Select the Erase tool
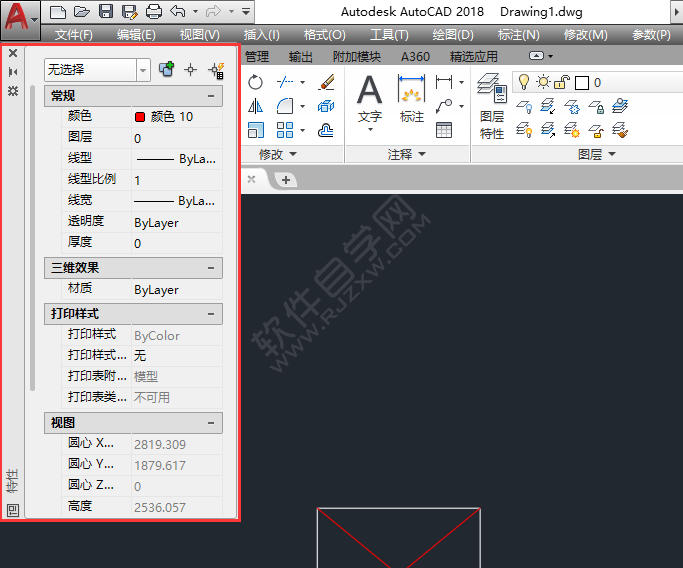Screen dimensions: 683x568 click(x=326, y=82)
